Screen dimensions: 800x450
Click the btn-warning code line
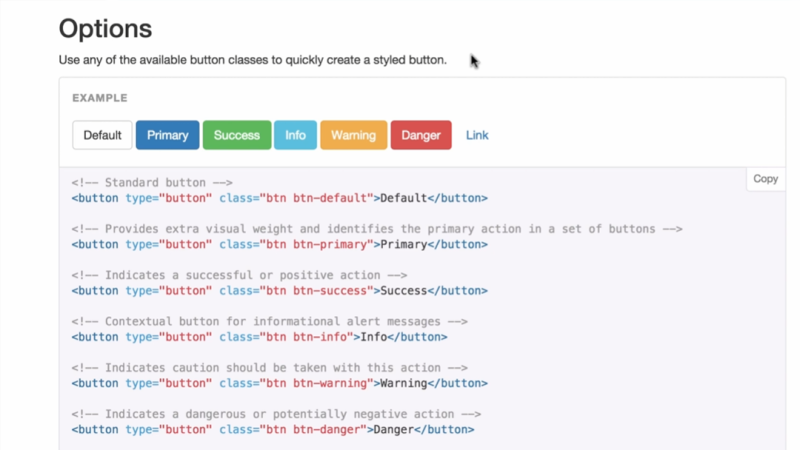[x=280, y=383]
